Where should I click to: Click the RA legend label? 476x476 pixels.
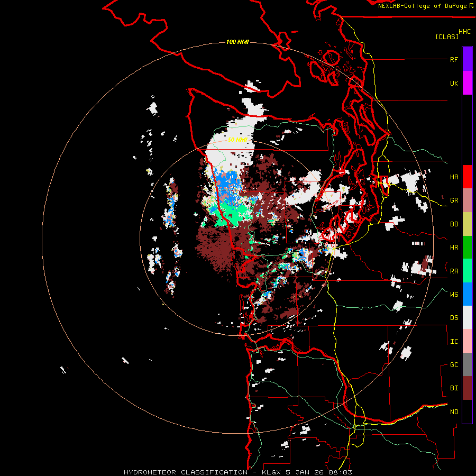[x=454, y=271]
